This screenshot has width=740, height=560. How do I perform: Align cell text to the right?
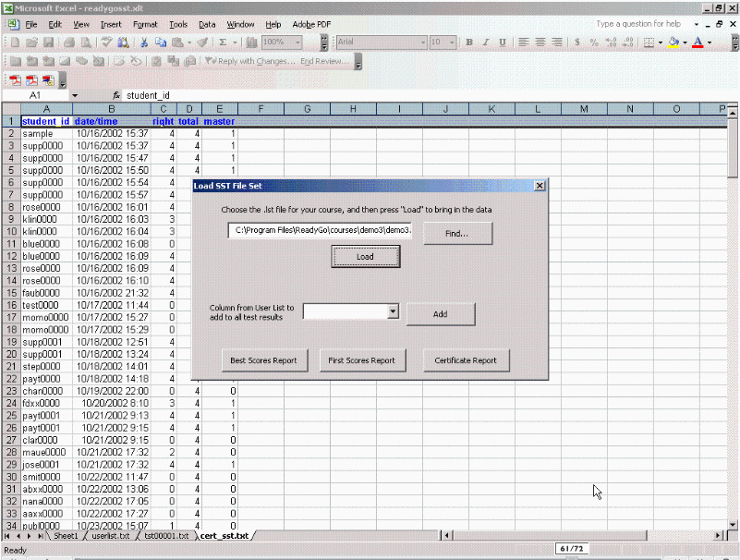click(557, 43)
